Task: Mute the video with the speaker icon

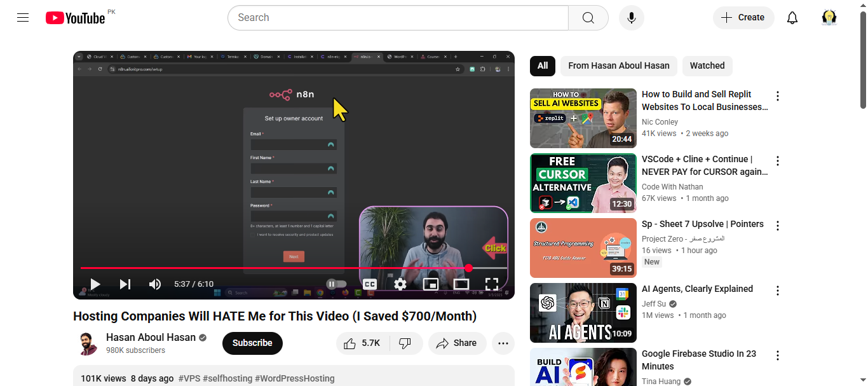Action: (x=155, y=284)
